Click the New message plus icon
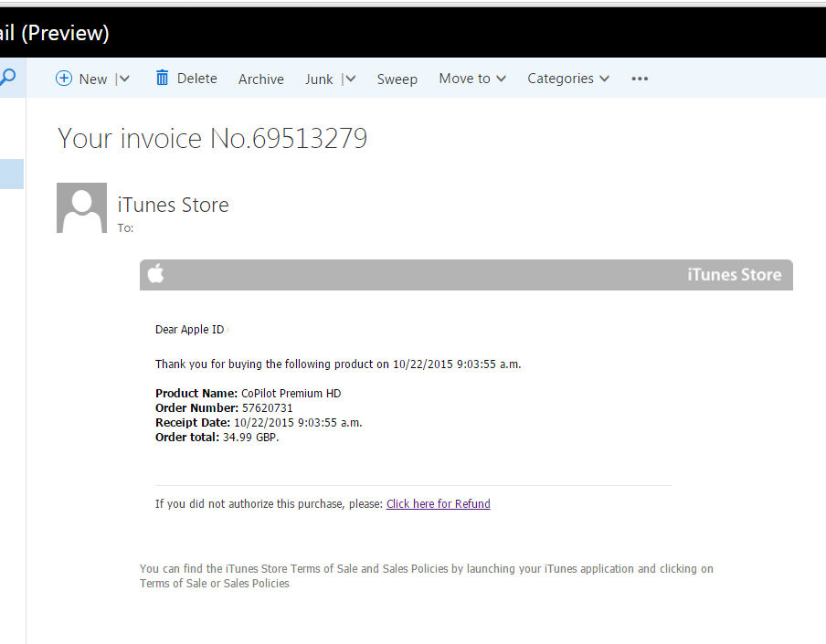 tap(64, 79)
